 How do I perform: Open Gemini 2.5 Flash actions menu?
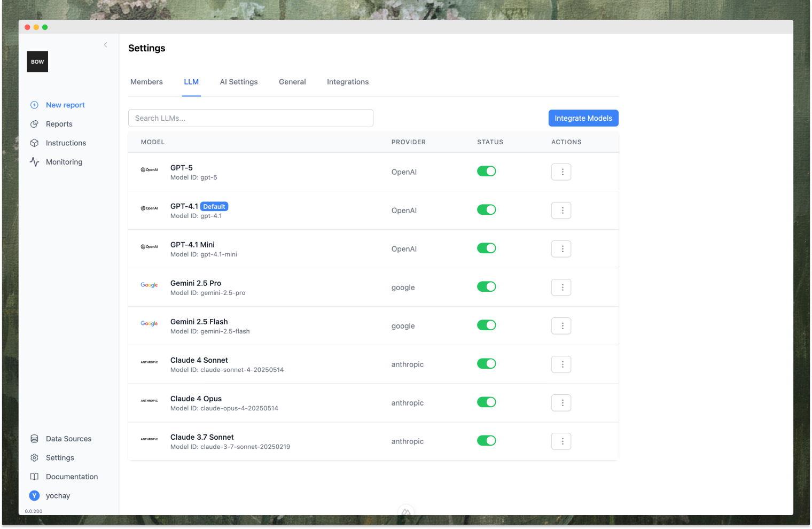coord(561,326)
